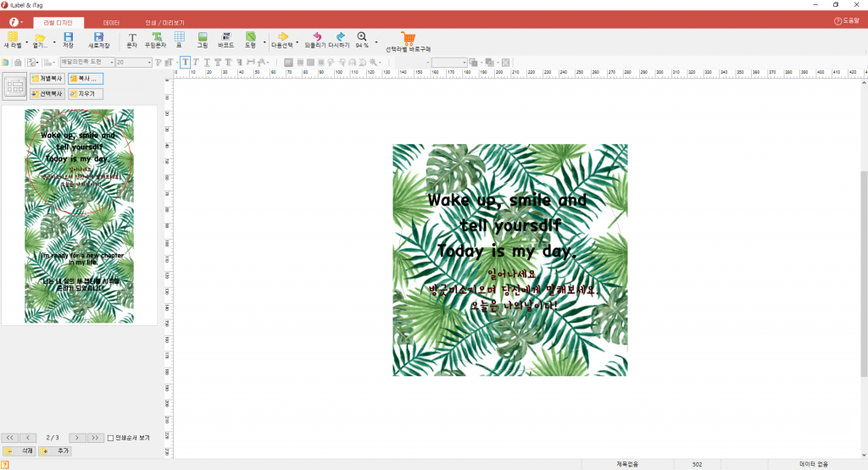Go to next page with > button

77,438
